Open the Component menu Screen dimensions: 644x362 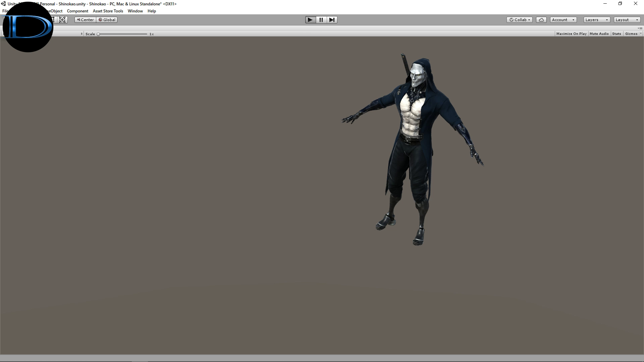click(77, 11)
